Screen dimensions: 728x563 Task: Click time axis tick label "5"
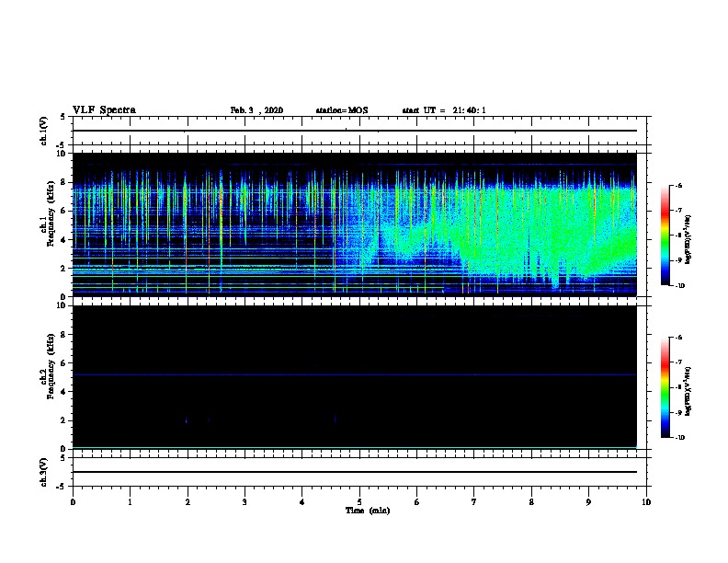[359, 502]
